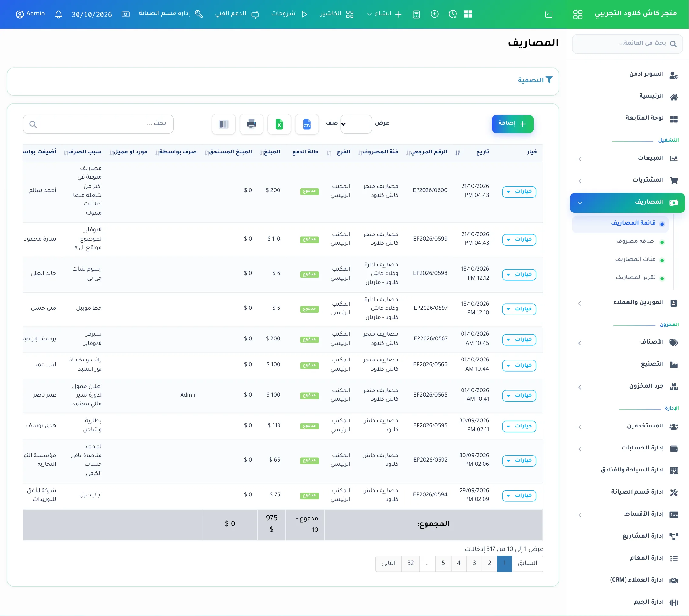689x616 pixels.
Task: Open السوبر أدمن sidebar item
Action: pos(627,74)
